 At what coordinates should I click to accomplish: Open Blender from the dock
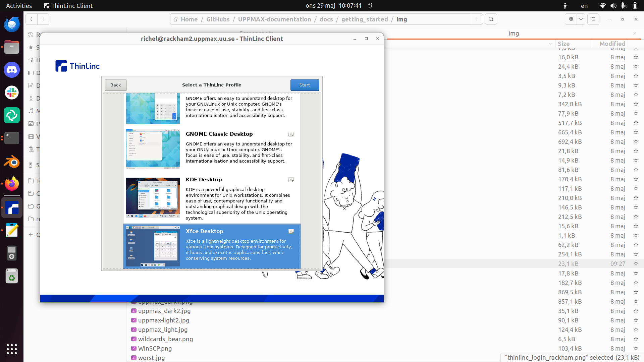click(12, 161)
